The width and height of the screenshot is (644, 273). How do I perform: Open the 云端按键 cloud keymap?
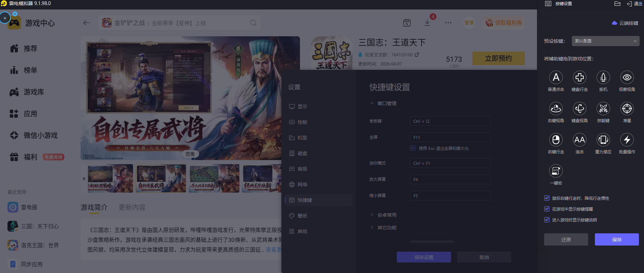pos(625,23)
